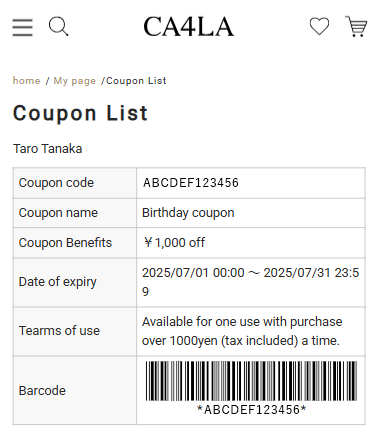376x436 pixels.
Task: Click the Date of expiry label
Action: click(58, 282)
